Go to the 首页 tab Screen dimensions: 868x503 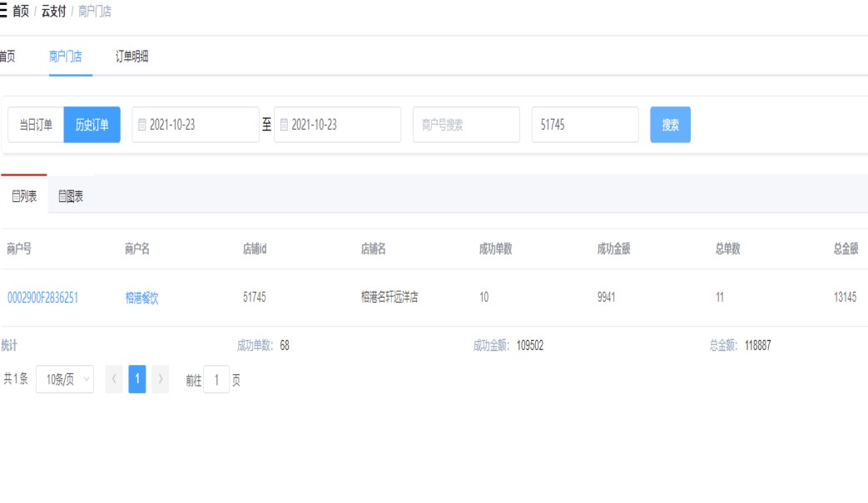[7, 57]
